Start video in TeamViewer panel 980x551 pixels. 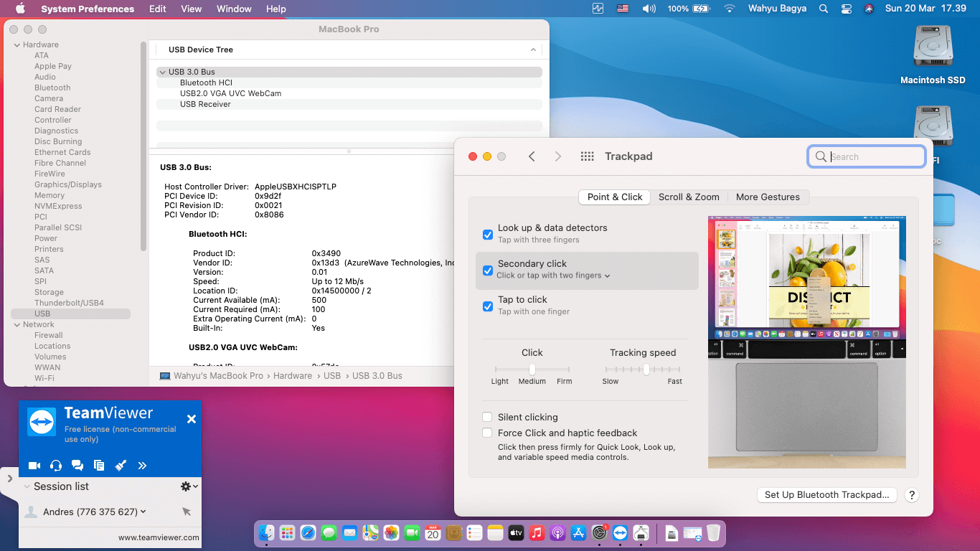point(34,466)
